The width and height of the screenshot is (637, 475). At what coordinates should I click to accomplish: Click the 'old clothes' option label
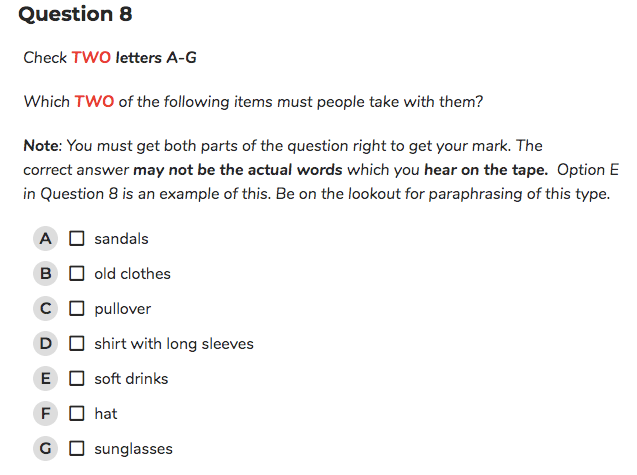tap(132, 274)
